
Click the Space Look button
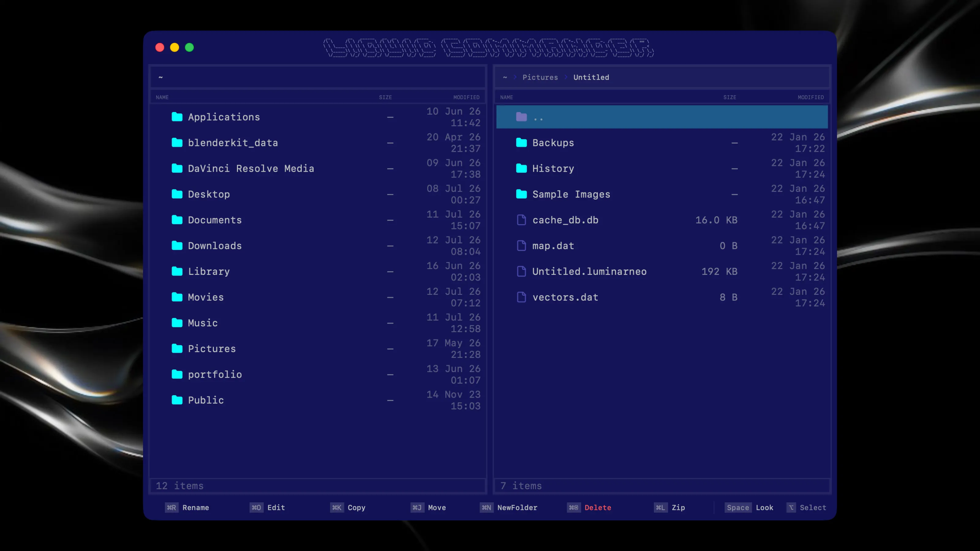[x=749, y=508]
